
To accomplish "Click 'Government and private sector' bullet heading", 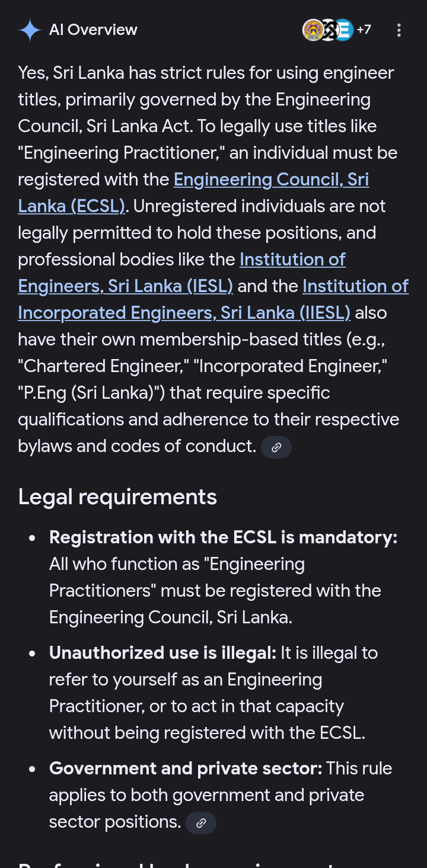I will (186, 768).
